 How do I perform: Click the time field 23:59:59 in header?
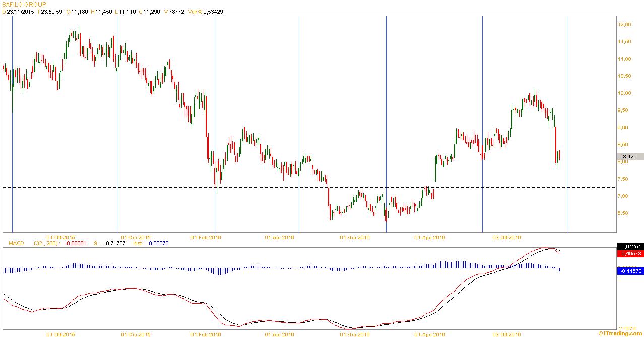click(52, 12)
